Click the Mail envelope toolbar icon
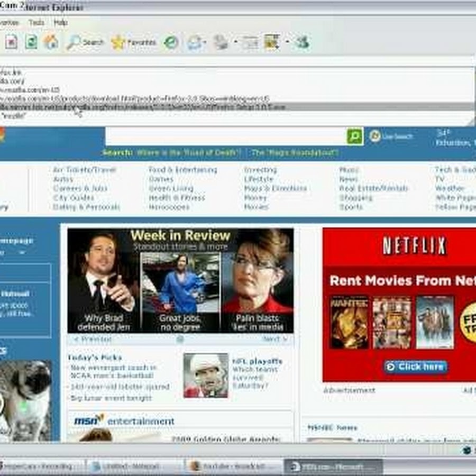476x476 pixels. click(x=195, y=42)
